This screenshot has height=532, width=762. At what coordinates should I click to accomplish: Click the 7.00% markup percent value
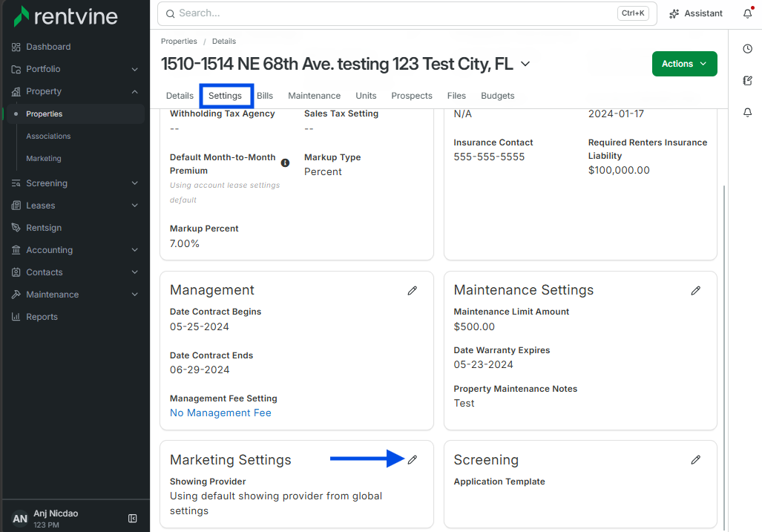coord(185,243)
